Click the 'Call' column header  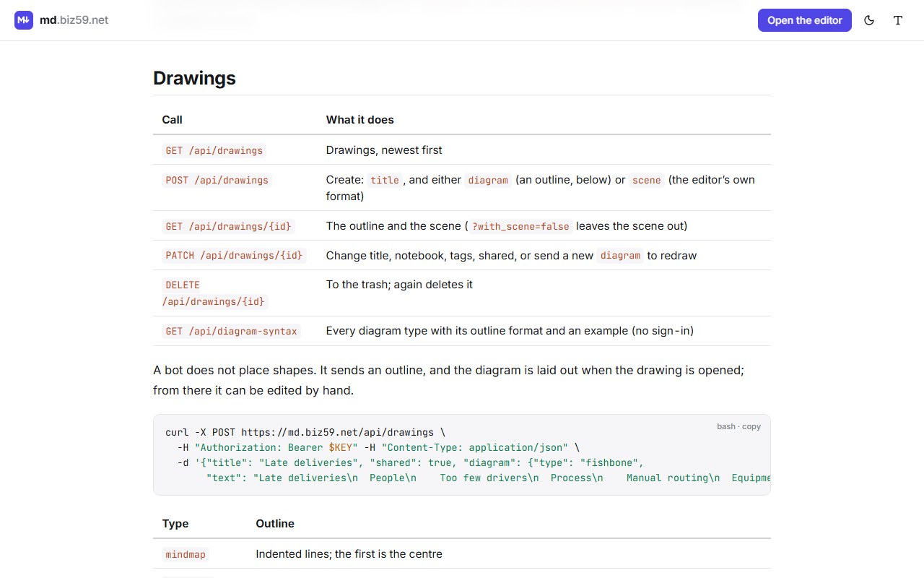point(173,120)
